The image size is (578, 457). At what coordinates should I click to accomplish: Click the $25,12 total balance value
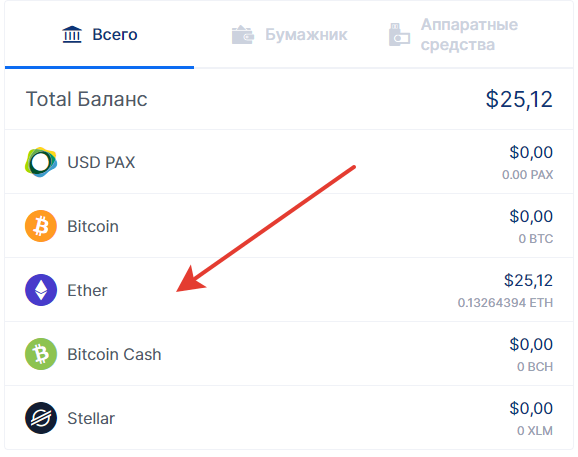point(519,99)
